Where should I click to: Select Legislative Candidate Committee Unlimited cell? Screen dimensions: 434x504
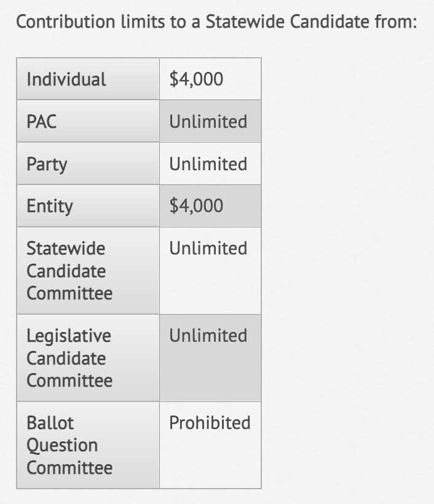click(x=210, y=358)
